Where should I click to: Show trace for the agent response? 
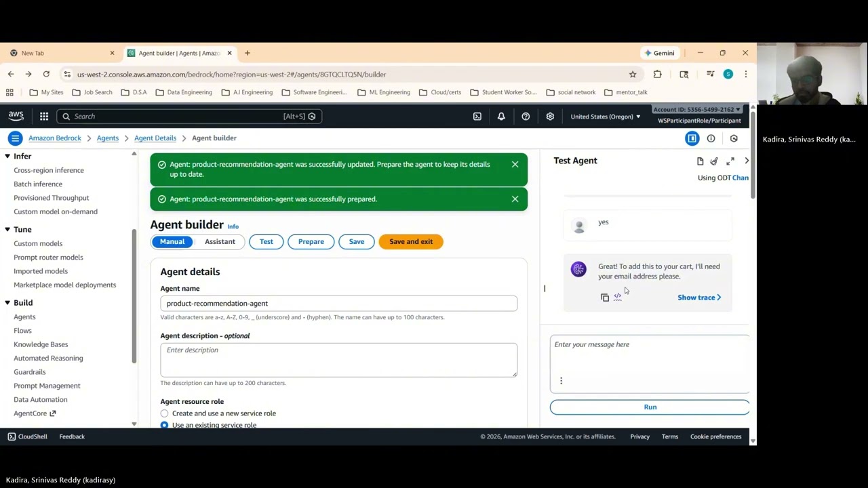pos(699,298)
